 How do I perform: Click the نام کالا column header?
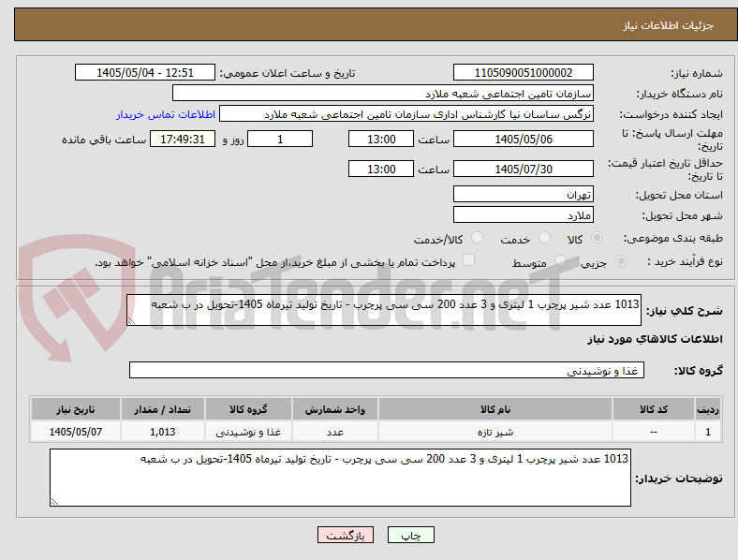tap(495, 409)
